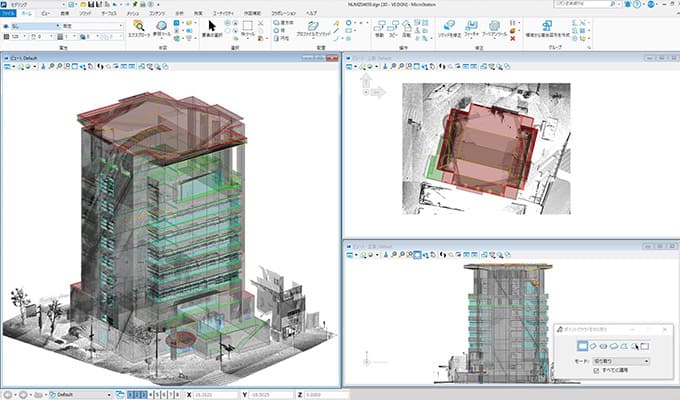The width and height of the screenshot is (680, 400).
Task: Toggle view 1 button in status bar
Action: pos(131,394)
